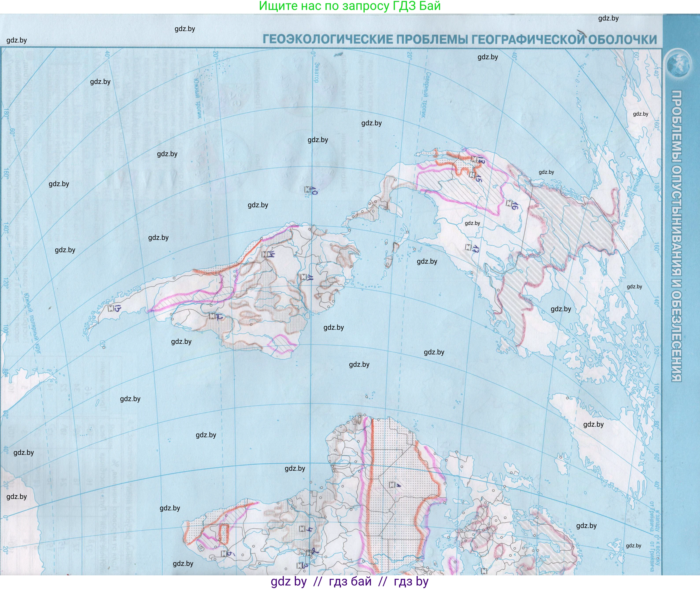Click map marker box number 5

click(x=224, y=554)
